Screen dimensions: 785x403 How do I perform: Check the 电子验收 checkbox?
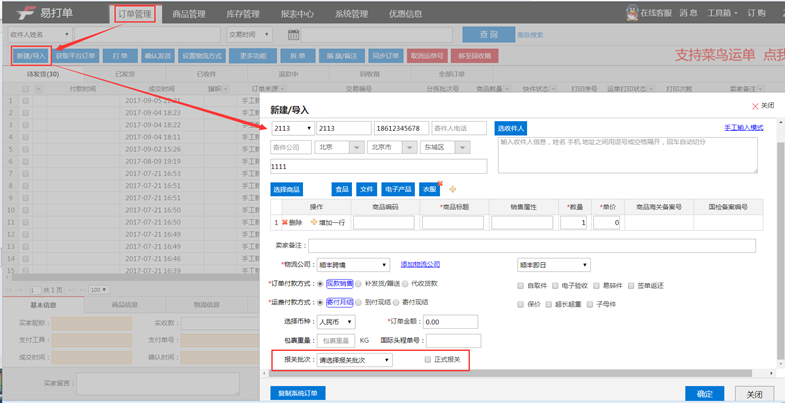point(555,286)
